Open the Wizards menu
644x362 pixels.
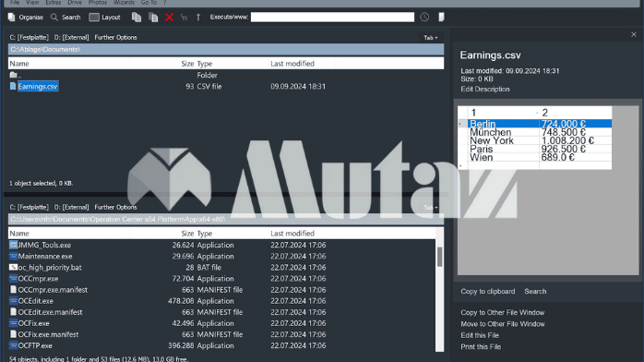point(124,3)
